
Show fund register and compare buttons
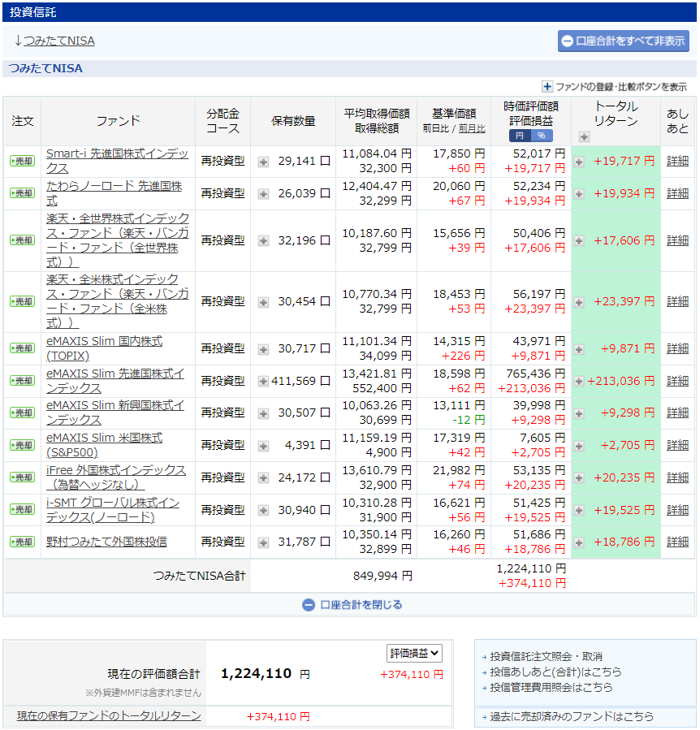614,87
